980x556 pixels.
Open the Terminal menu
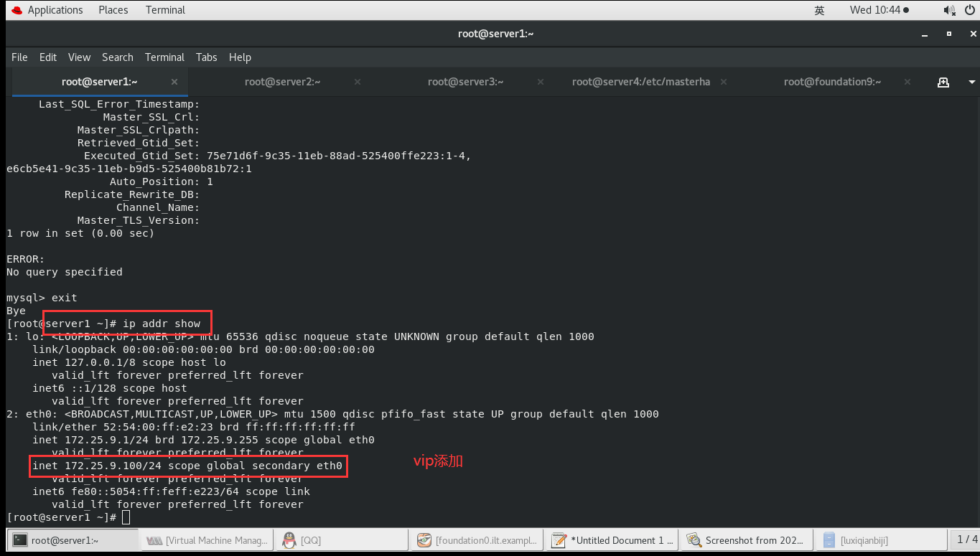pyautogui.click(x=164, y=57)
